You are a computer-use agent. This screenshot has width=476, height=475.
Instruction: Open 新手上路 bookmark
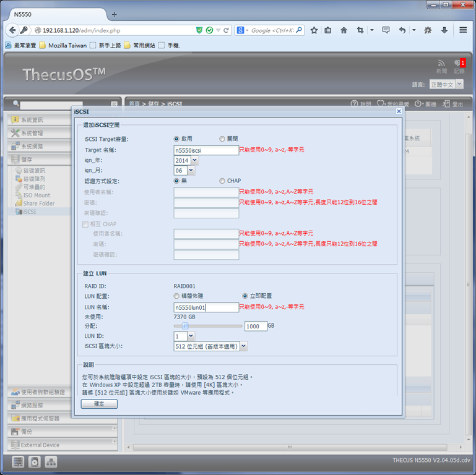tap(105, 46)
